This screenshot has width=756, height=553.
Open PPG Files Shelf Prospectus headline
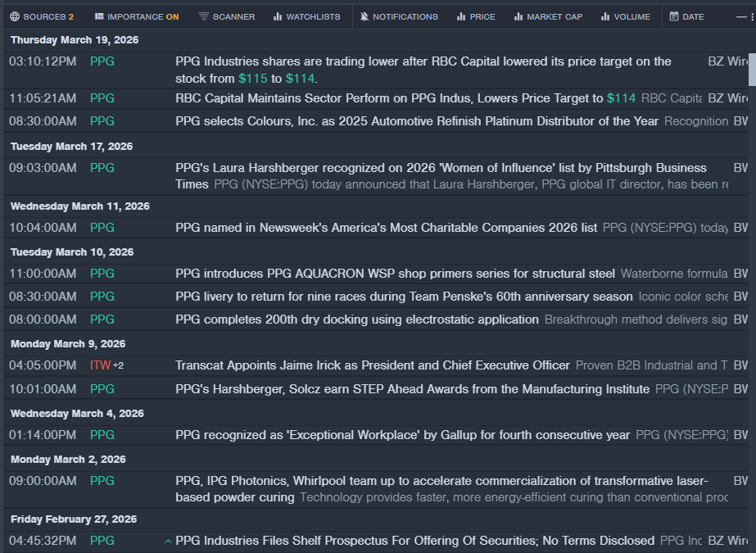[414, 541]
